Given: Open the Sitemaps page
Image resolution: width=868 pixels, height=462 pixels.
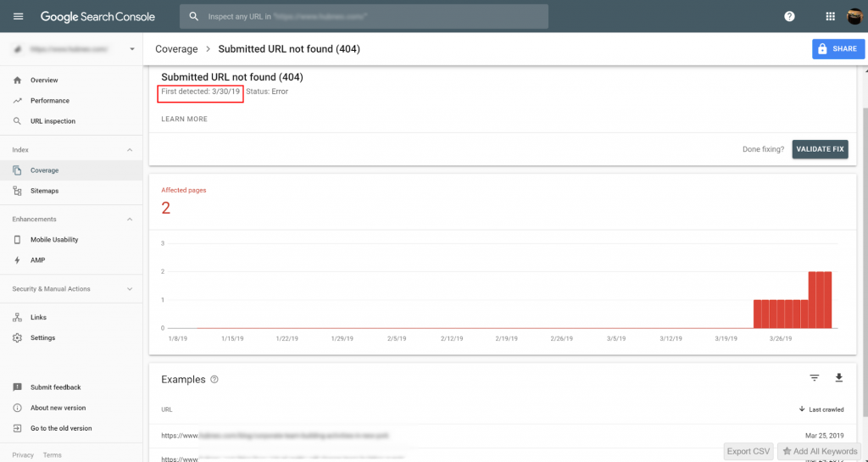Looking at the screenshot, I should coord(44,191).
